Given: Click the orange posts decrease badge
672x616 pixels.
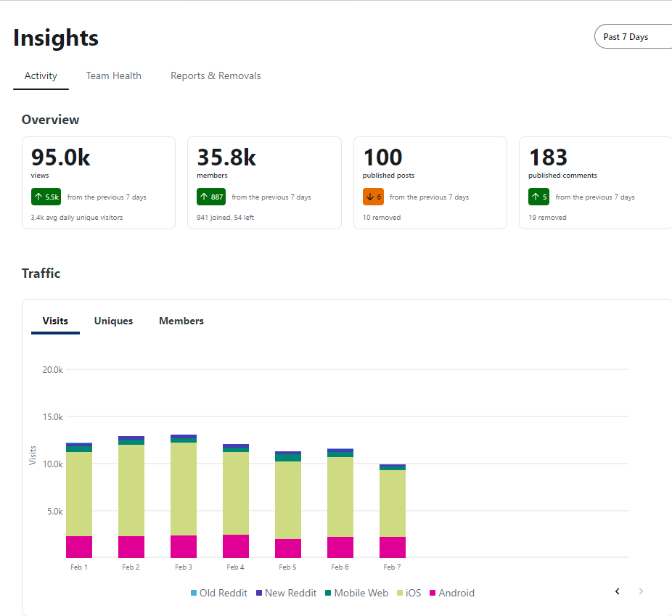Looking at the screenshot, I should (373, 197).
